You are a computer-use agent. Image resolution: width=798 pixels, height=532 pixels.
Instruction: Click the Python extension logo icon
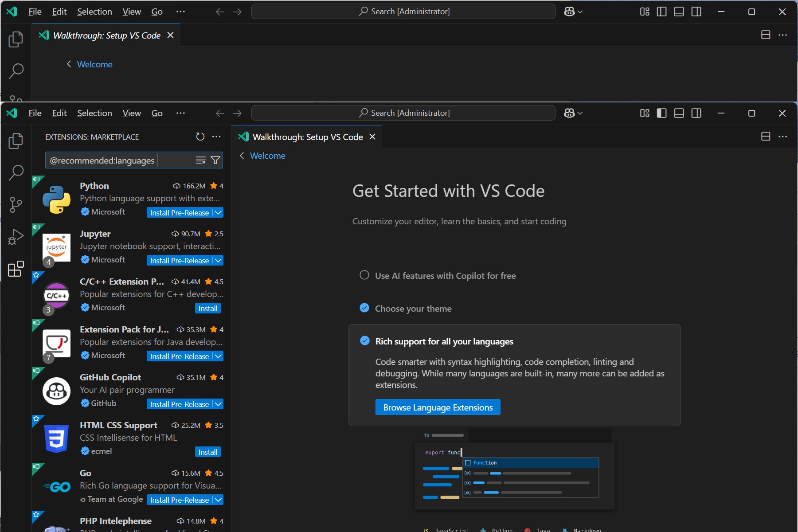coord(56,199)
